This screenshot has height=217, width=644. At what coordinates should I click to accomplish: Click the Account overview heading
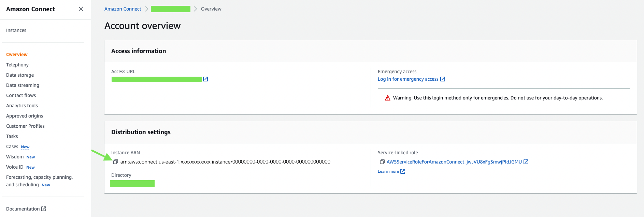pyautogui.click(x=142, y=26)
